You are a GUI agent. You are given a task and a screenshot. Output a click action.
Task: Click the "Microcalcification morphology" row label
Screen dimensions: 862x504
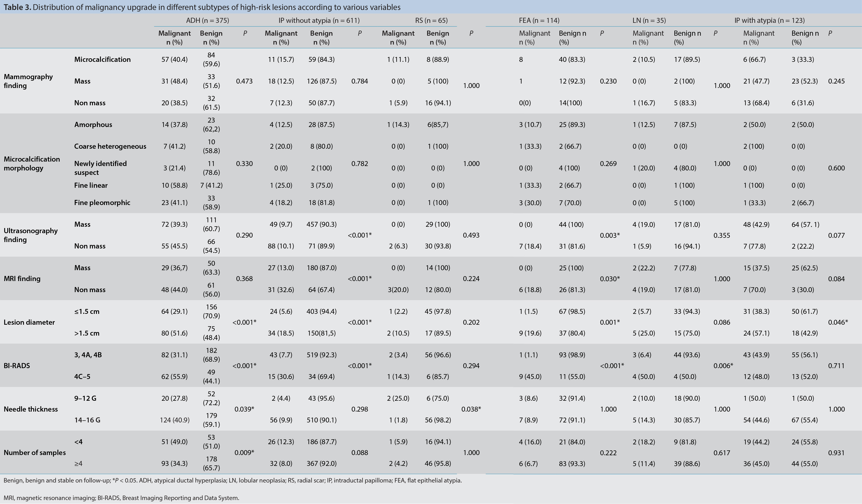31,163
